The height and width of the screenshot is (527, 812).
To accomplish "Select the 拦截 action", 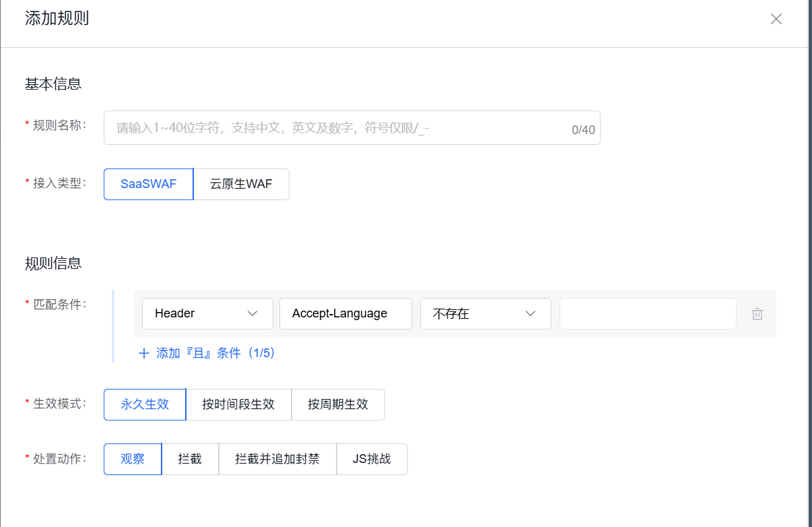I will pyautogui.click(x=191, y=459).
